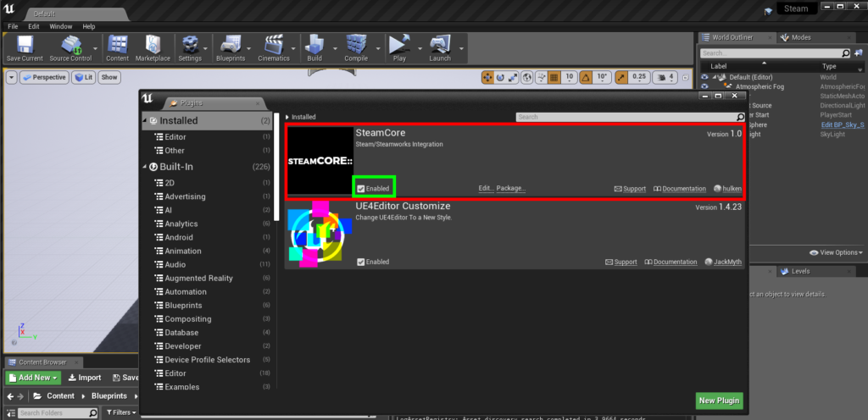Screen dimensions: 868x420
Task: Open the View Options dropdown in Outliner
Action: [x=837, y=252]
